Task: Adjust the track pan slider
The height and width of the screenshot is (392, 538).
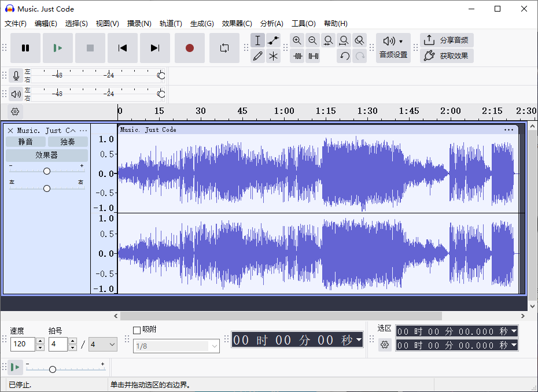Action: (47, 188)
